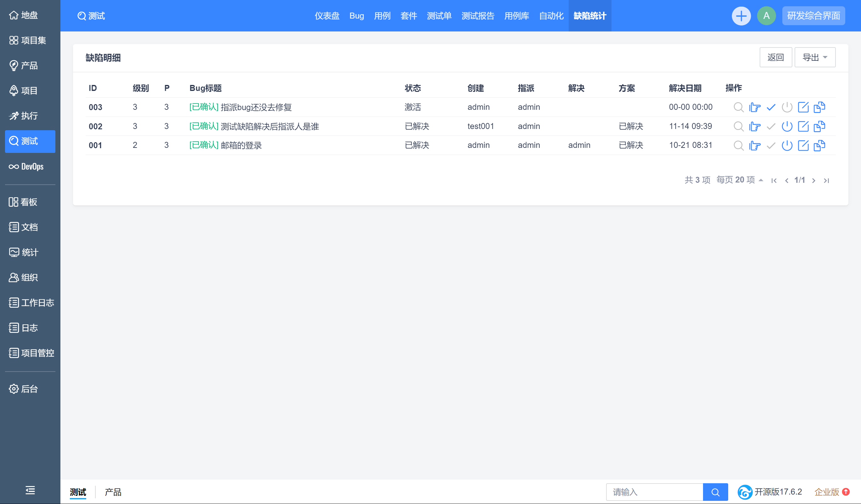The image size is (861, 504).
Task: Click the 企业版 upgrade link
Action: 831,492
